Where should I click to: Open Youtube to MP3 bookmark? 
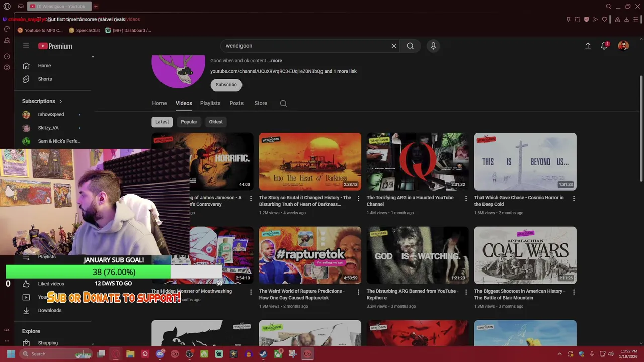(x=40, y=30)
